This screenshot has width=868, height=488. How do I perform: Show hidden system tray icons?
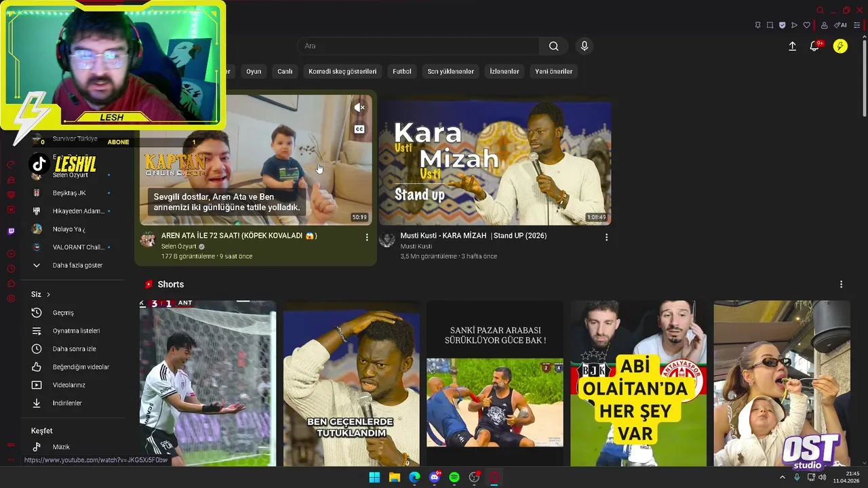click(x=782, y=477)
